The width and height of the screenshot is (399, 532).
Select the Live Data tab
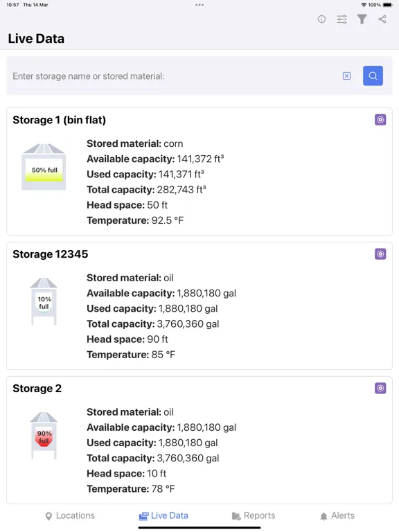pyautogui.click(x=163, y=515)
